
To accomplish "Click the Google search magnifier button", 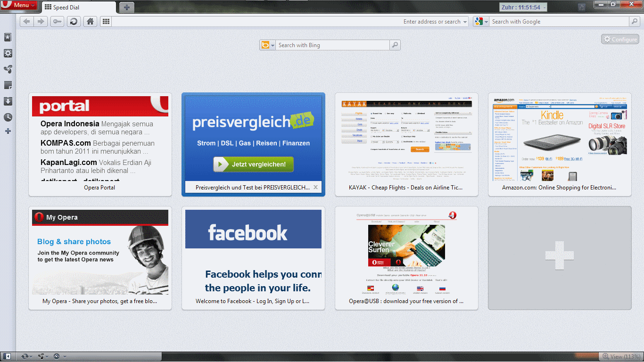I will [x=635, y=22].
